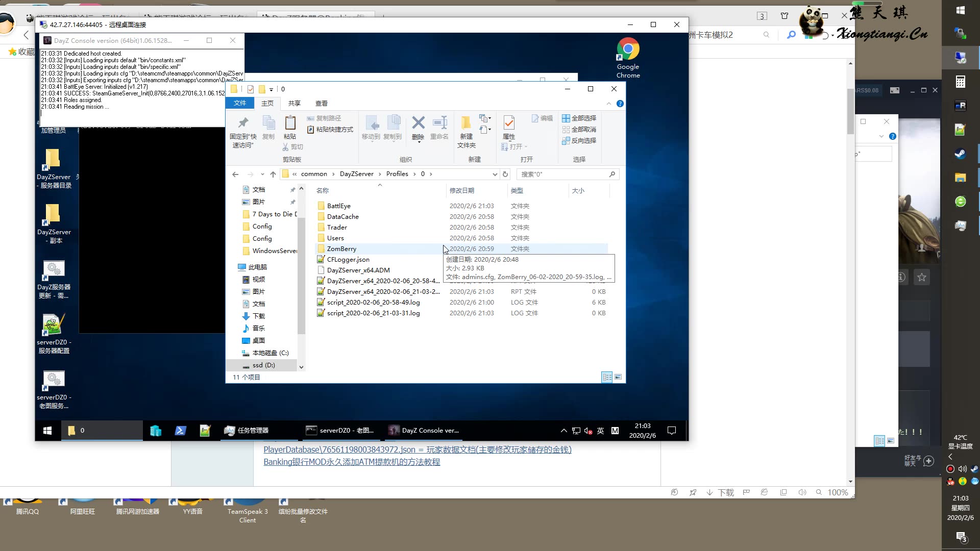Open recent locations dropdown chevron

262,174
